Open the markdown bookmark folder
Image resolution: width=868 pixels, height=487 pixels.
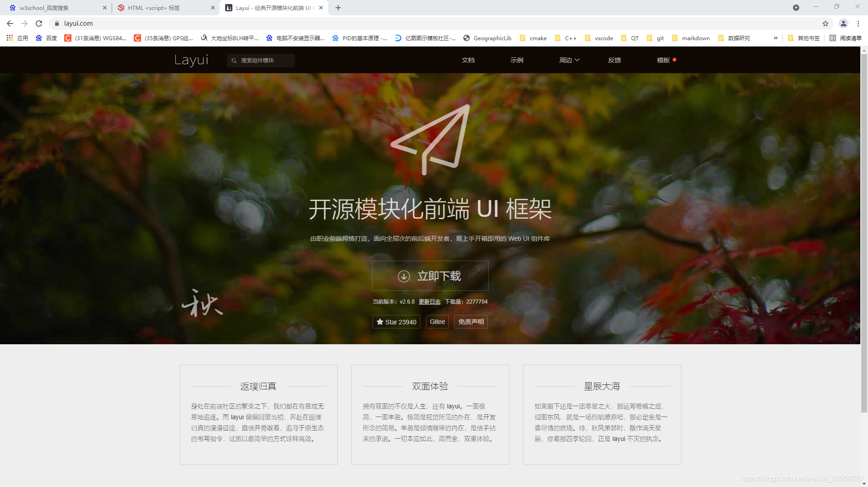pyautogui.click(x=691, y=38)
